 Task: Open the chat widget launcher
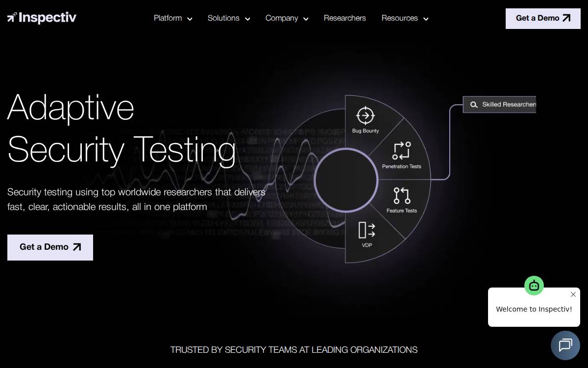tap(565, 345)
